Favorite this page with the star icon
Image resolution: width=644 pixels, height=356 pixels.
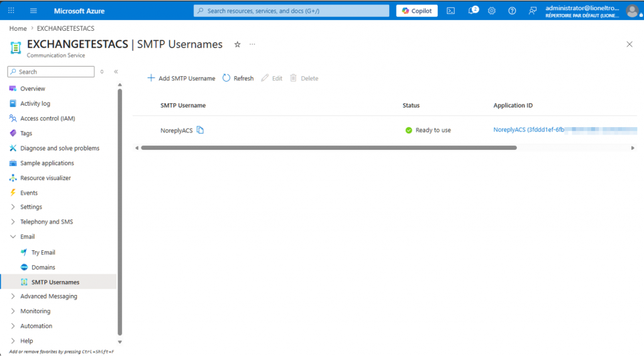point(237,45)
